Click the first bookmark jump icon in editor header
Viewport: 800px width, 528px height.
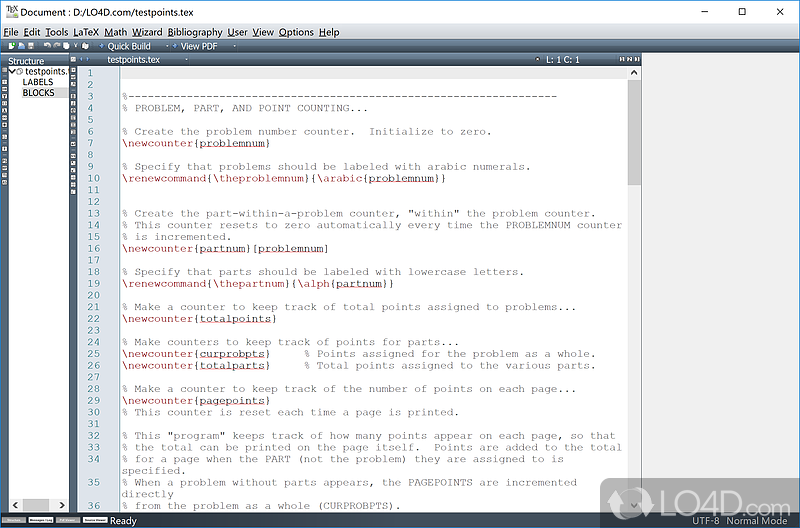pyautogui.click(x=622, y=59)
